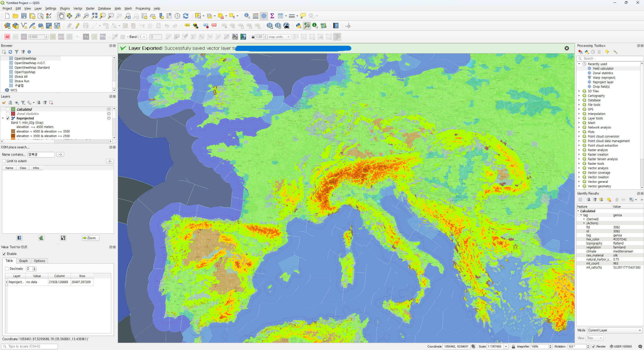
Task: Click the Refresh map canvas icon
Action: pos(186,16)
